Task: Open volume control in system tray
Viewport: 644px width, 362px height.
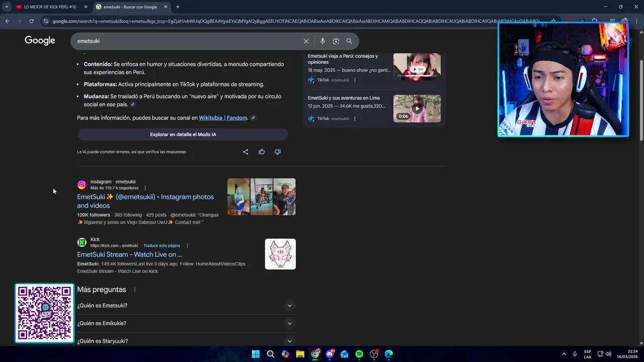Action: click(608, 354)
